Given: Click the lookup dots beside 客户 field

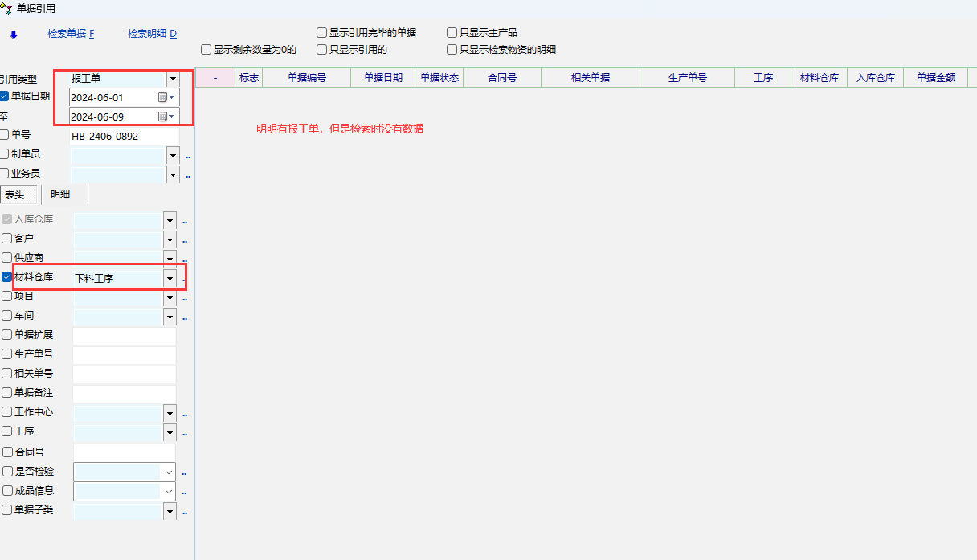Looking at the screenshot, I should coord(185,239).
